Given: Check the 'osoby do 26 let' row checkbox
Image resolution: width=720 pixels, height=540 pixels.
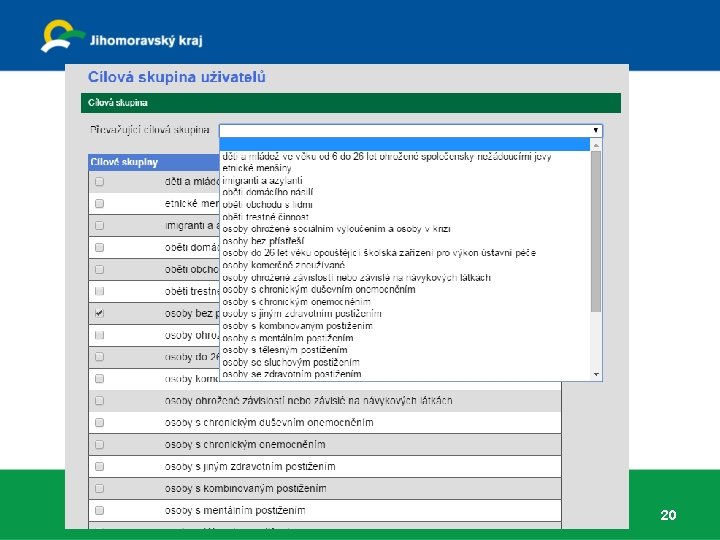Looking at the screenshot, I should coord(99,357).
